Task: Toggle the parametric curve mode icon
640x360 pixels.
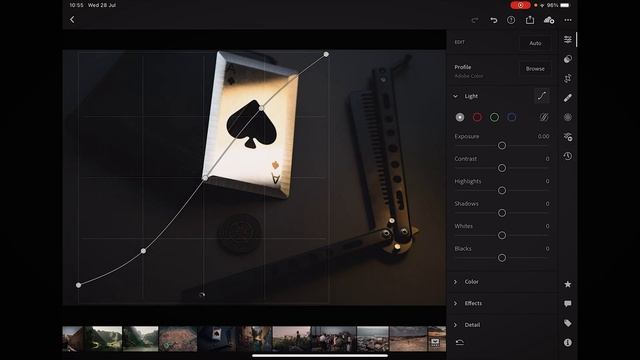Action: click(543, 118)
